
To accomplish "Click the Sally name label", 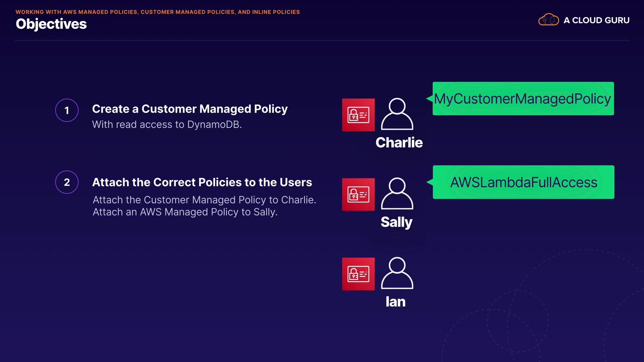I will pos(396,222).
